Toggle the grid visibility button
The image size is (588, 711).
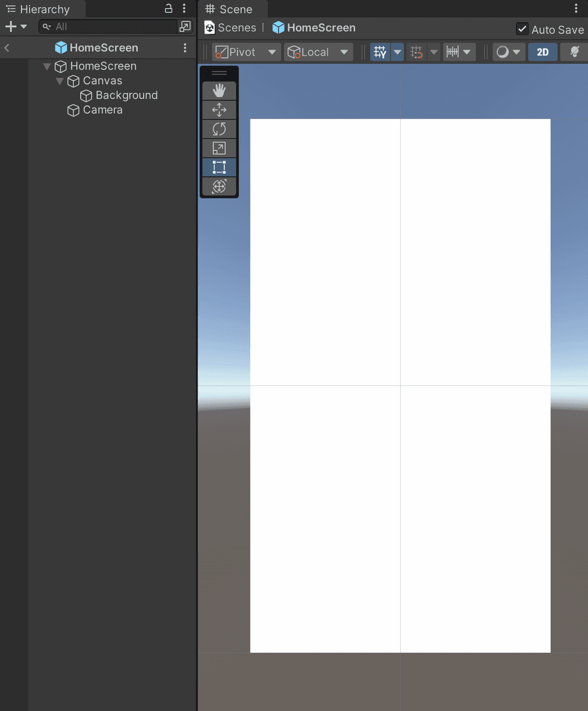tap(380, 52)
